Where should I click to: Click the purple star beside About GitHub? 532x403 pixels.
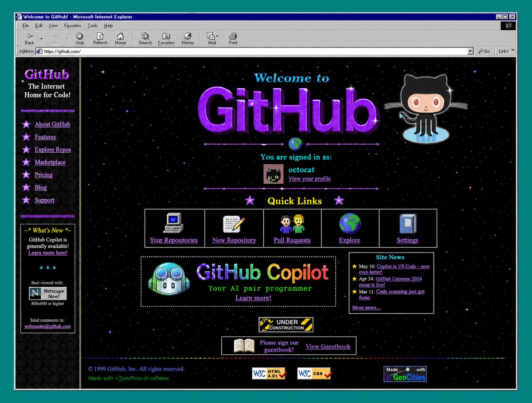click(26, 125)
